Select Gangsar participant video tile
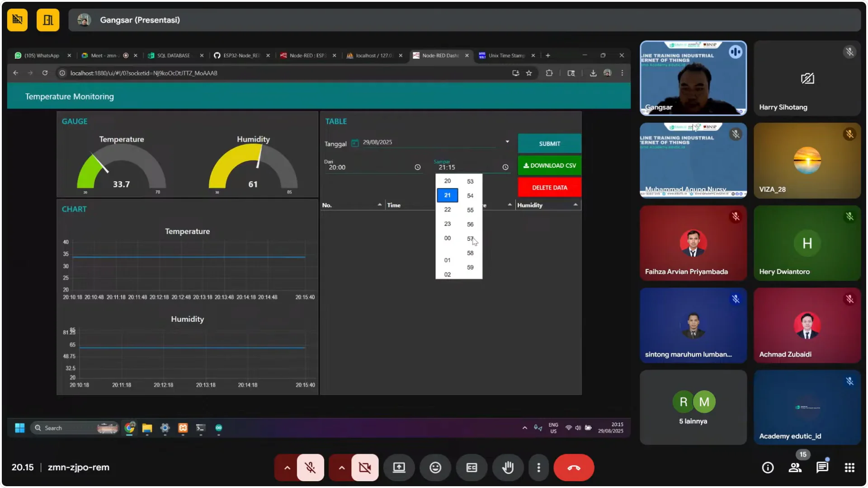Viewport: 868px width, 488px height. point(693,78)
